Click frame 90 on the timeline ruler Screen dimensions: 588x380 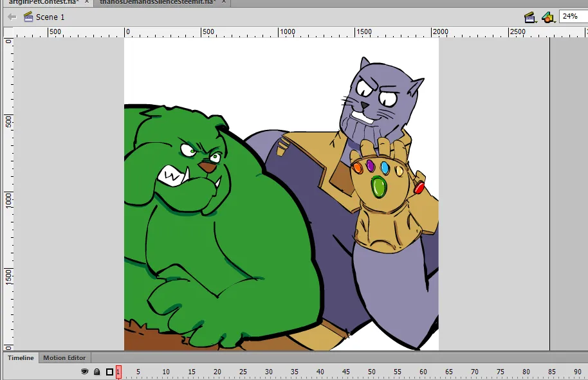click(x=578, y=372)
